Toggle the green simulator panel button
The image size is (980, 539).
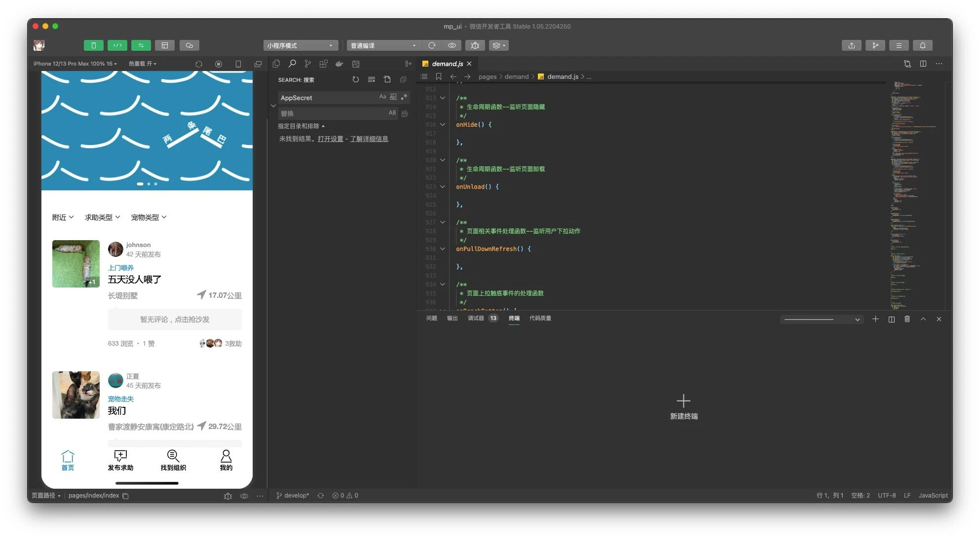93,45
